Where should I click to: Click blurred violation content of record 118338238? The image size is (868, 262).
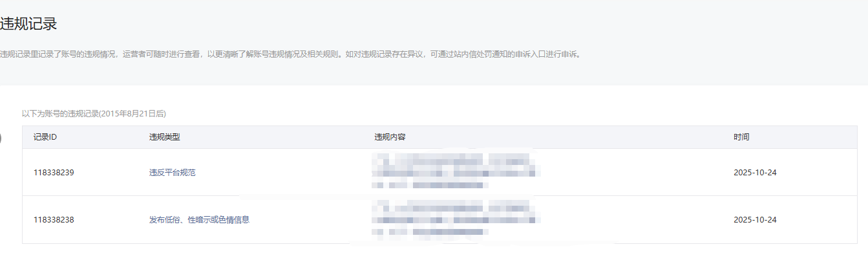point(456,219)
